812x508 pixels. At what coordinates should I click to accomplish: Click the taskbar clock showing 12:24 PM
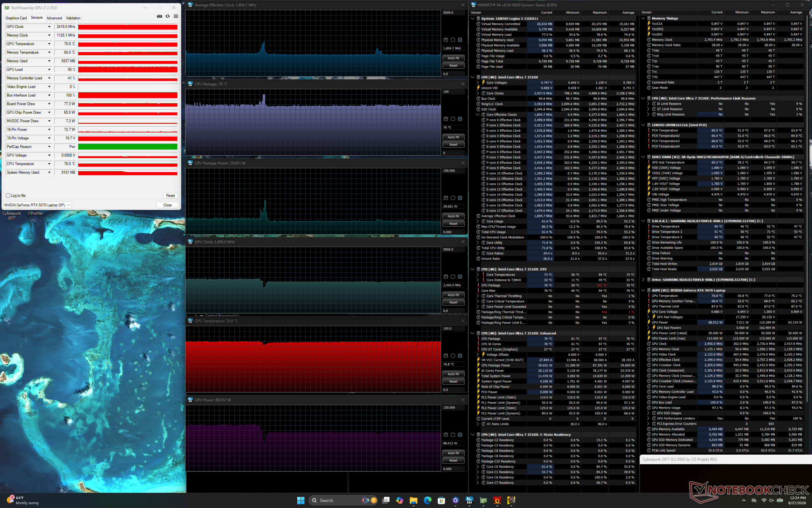click(x=798, y=500)
